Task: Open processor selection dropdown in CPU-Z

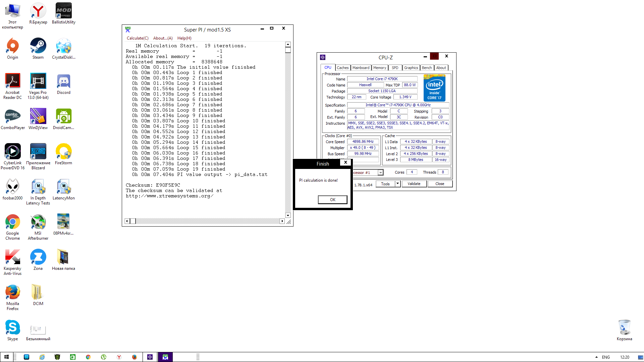Action: click(x=380, y=173)
